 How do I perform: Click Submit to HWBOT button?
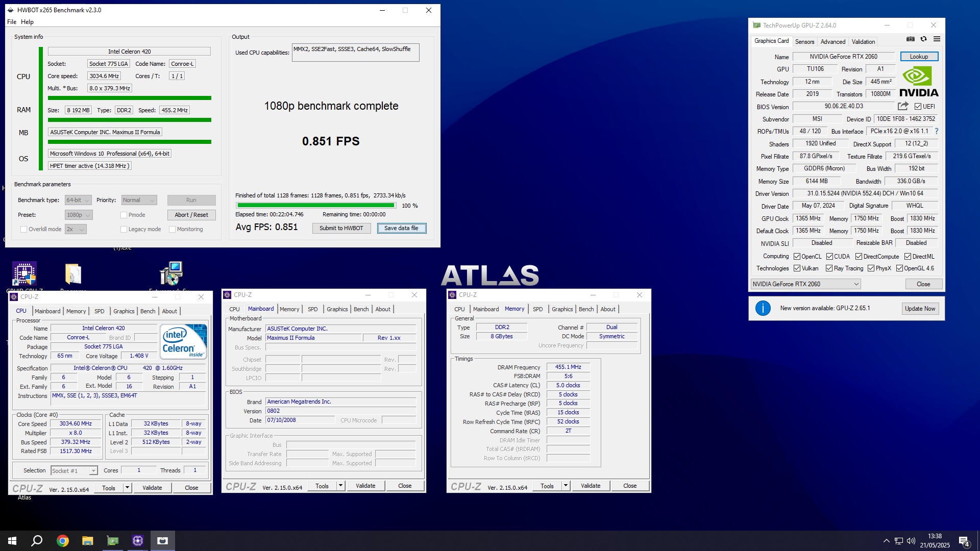coord(341,228)
